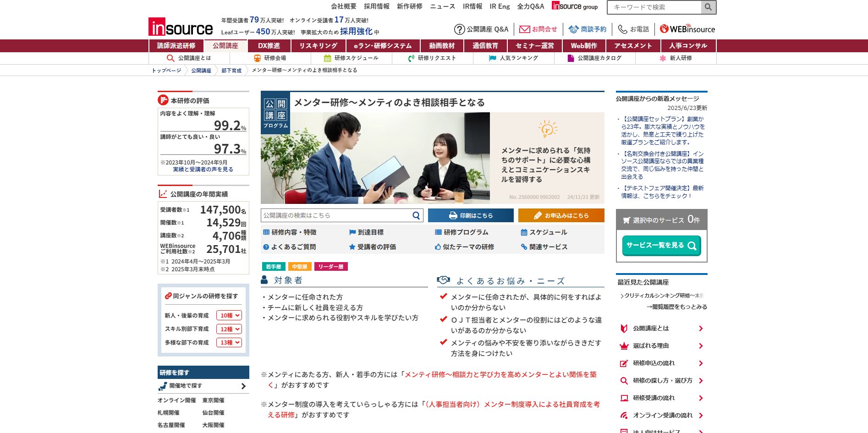The width and height of the screenshot is (868, 433).
Task: Open the 新人・後輩の育成 10種 dropdown
Action: tap(229, 316)
